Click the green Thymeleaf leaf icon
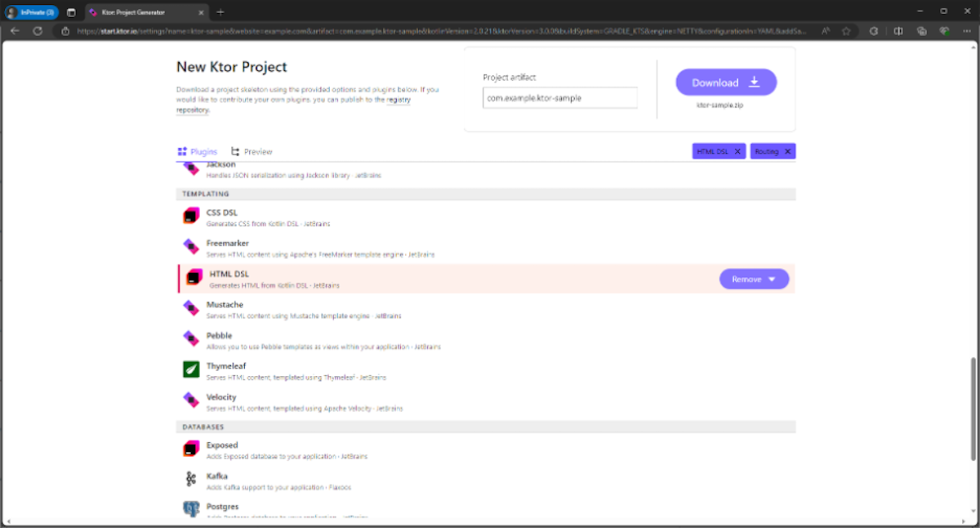The width and height of the screenshot is (980, 528). [191, 369]
